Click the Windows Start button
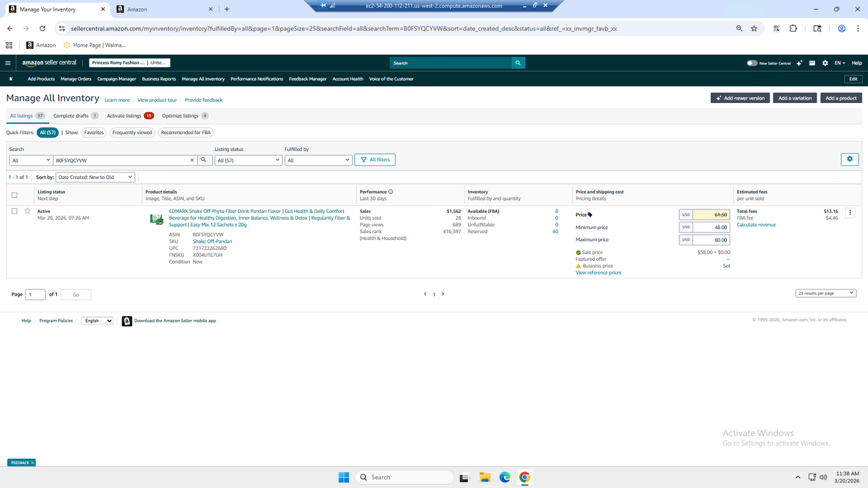The image size is (868, 488). 344,477
